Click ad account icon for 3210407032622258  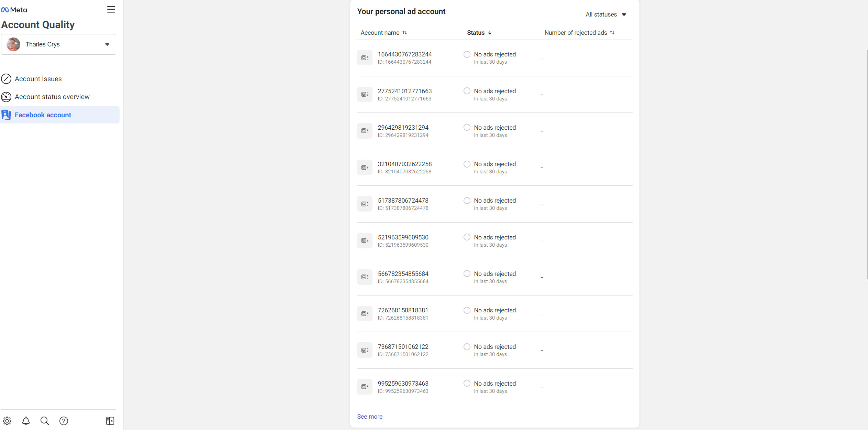tap(365, 168)
